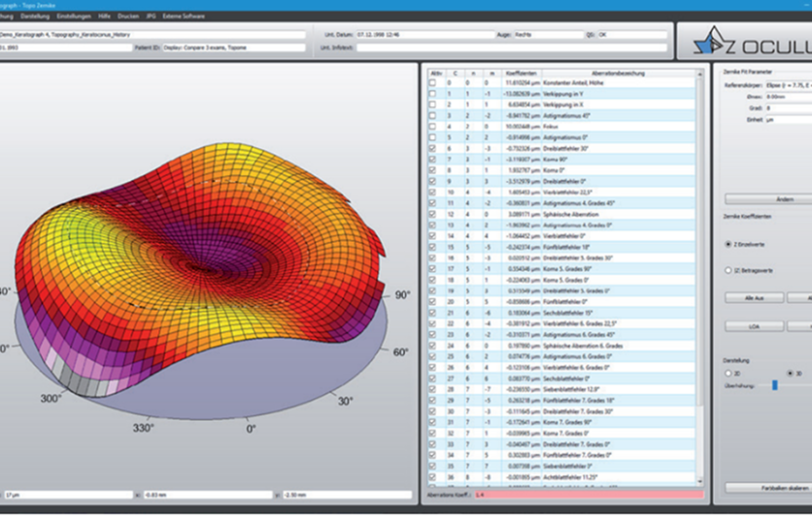Click the Überhöhung slider handle
812x517 pixels.
[x=775, y=385]
